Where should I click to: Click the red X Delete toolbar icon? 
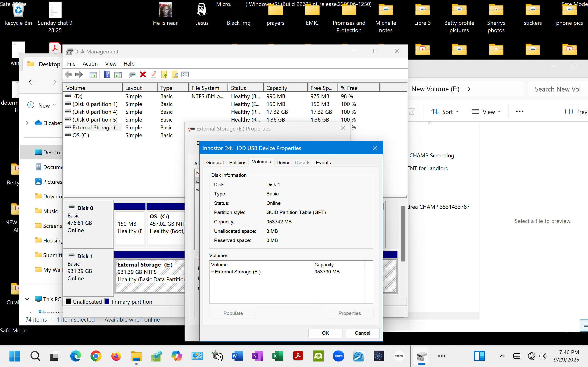point(143,74)
